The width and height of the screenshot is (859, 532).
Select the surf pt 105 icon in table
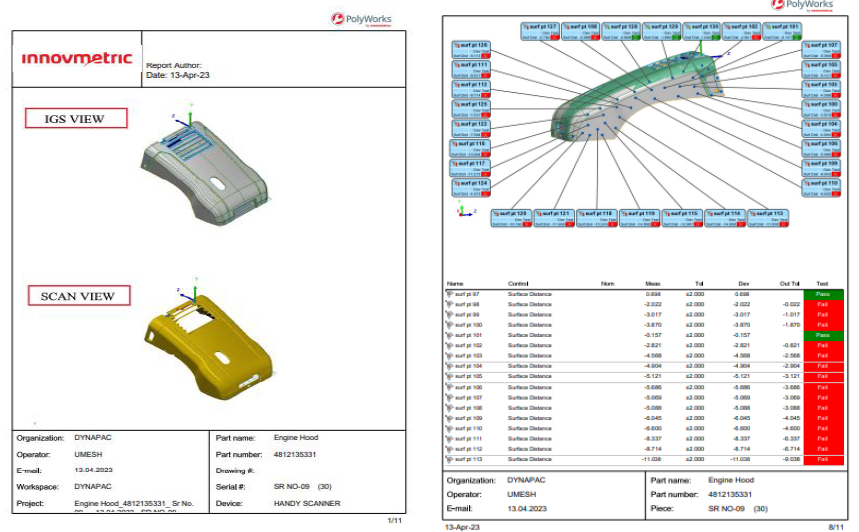449,376
